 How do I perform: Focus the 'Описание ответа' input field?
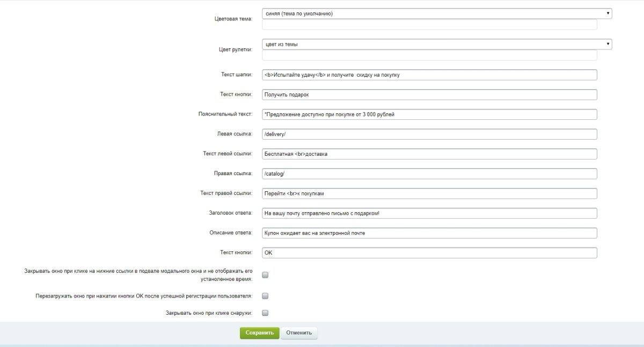point(429,233)
